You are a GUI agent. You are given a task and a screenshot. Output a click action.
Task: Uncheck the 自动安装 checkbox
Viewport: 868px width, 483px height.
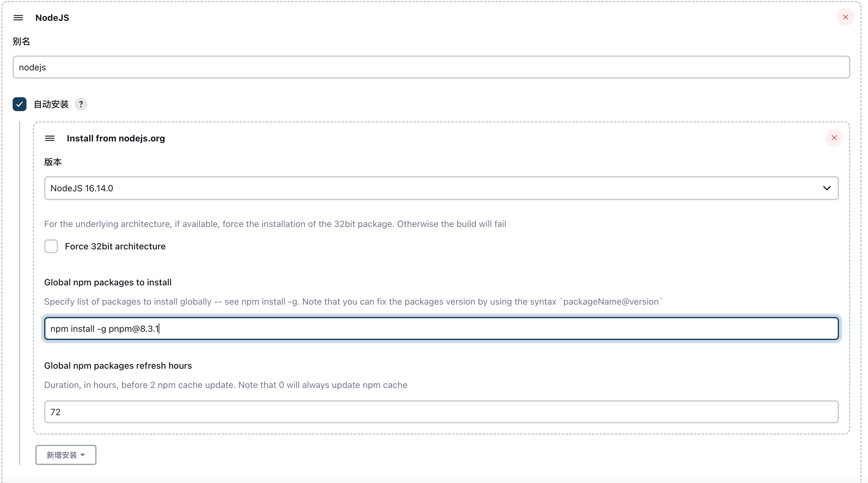[20, 104]
